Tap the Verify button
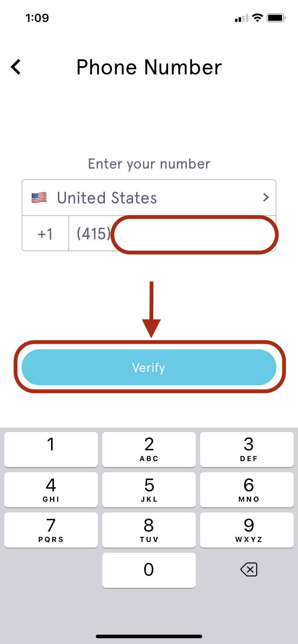Viewport: 298px width, 644px height. coord(149,367)
